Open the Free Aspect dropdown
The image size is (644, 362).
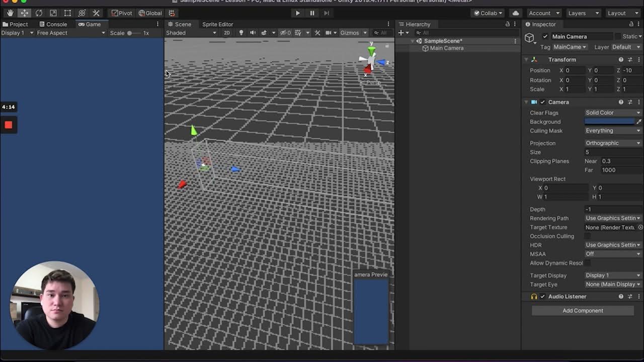[x=71, y=33]
